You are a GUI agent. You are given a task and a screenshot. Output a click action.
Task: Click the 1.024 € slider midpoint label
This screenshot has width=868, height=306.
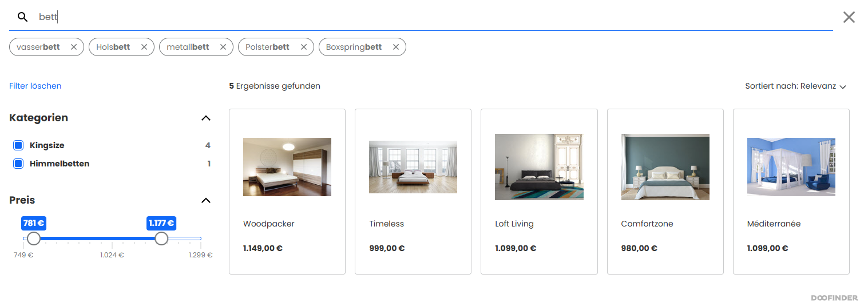[x=112, y=255]
